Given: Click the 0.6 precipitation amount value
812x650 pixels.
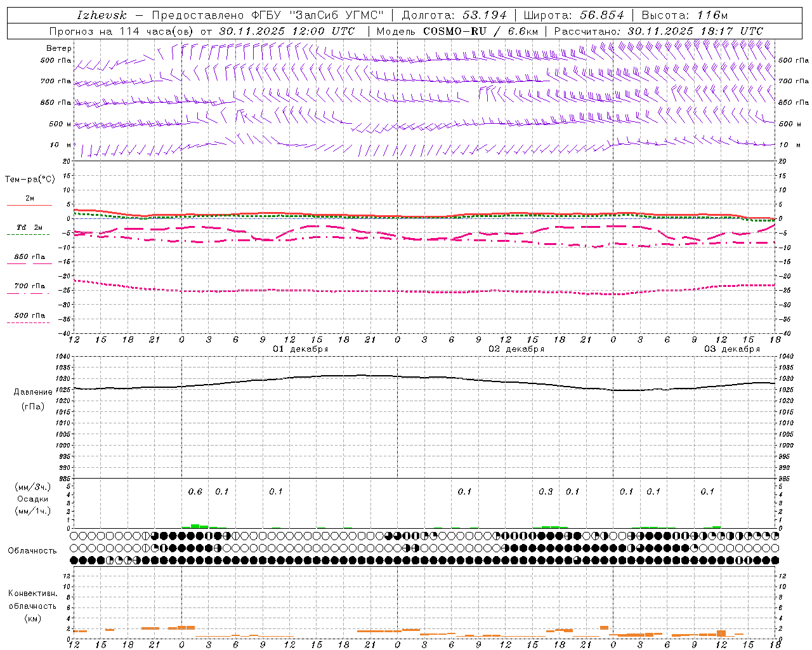Looking at the screenshot, I should click(195, 492).
